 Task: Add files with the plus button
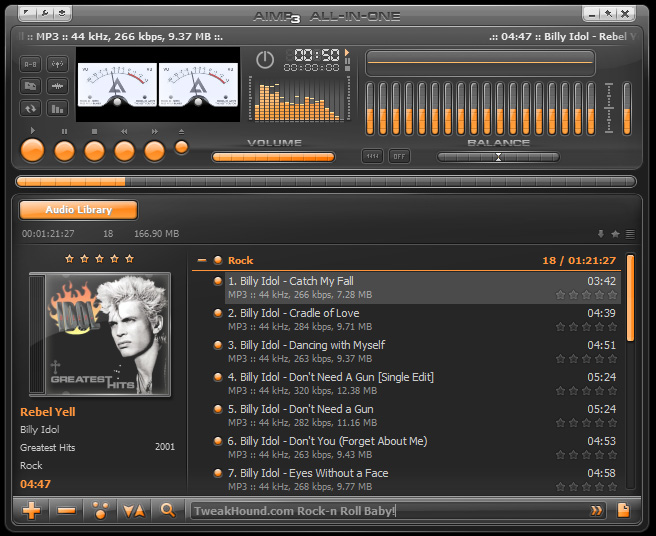click(32, 510)
